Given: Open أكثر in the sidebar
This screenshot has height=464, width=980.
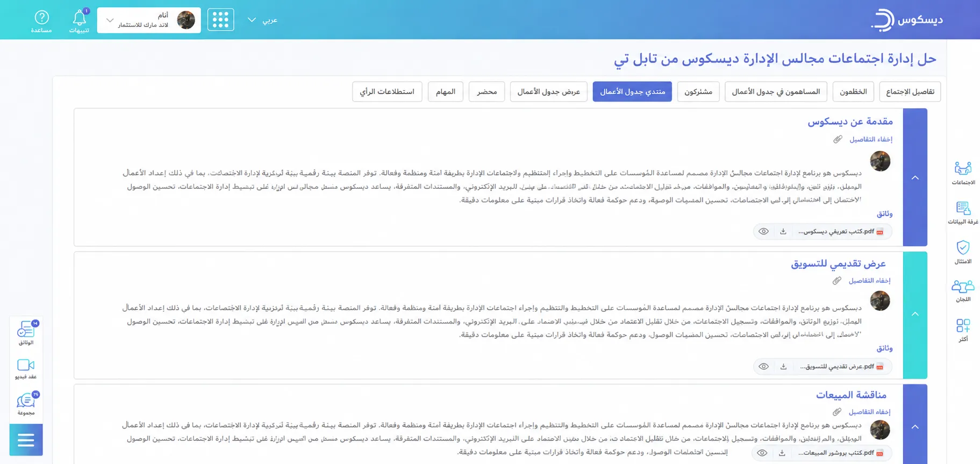Looking at the screenshot, I should click(963, 330).
